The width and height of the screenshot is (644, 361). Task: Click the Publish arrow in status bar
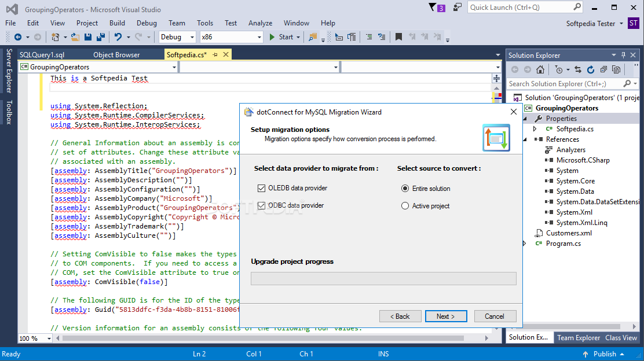(x=586, y=354)
